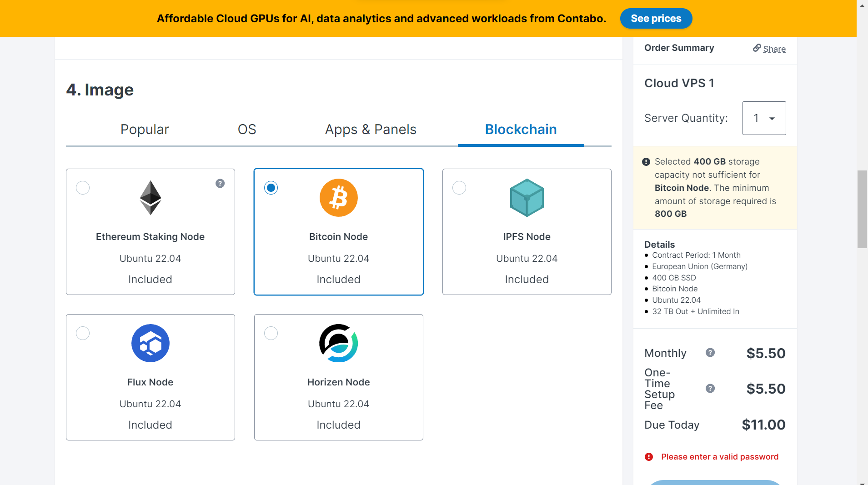Click the scrollbar up arrow
Screen dimensions: 868x485
(862, 5)
